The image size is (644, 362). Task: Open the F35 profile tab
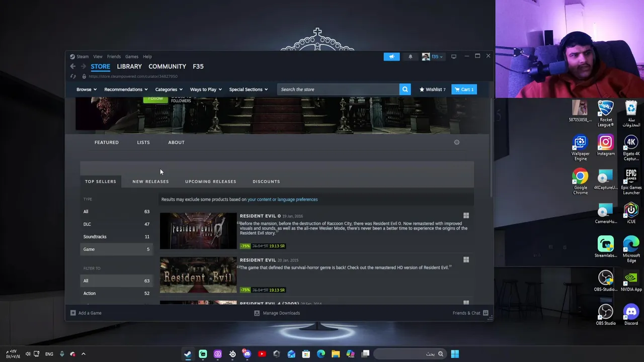coord(198,66)
